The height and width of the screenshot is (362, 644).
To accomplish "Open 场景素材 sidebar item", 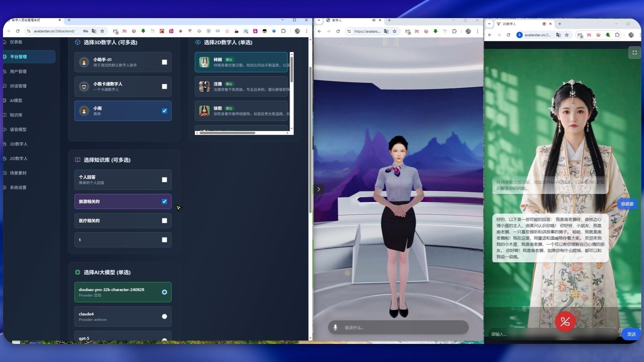I will point(18,173).
